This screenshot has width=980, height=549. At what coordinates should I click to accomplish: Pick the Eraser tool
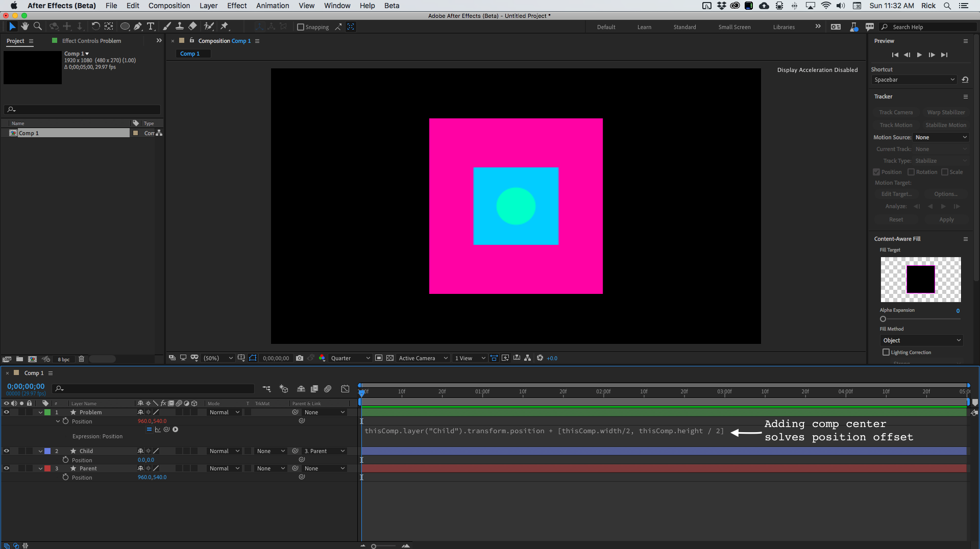pyautogui.click(x=192, y=26)
